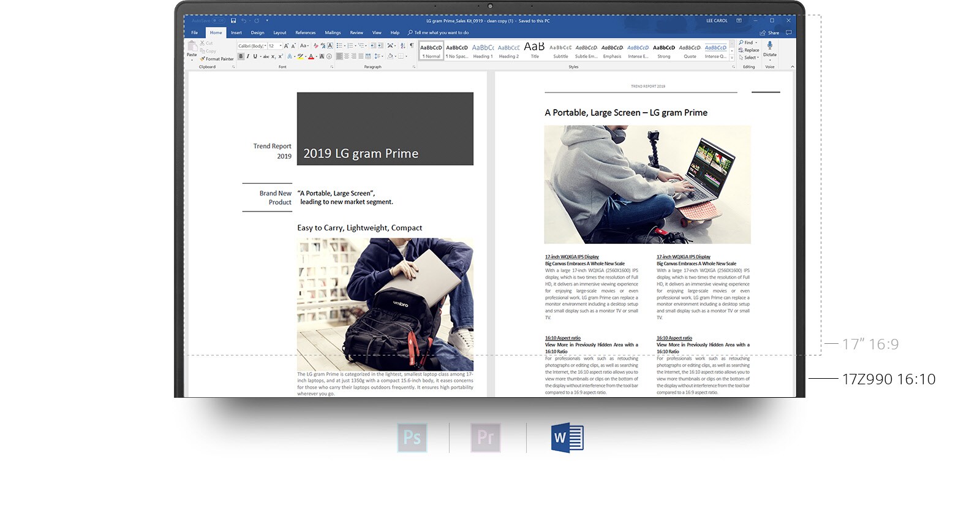Click the Share button
Screen dimensions: 980x513
point(769,32)
